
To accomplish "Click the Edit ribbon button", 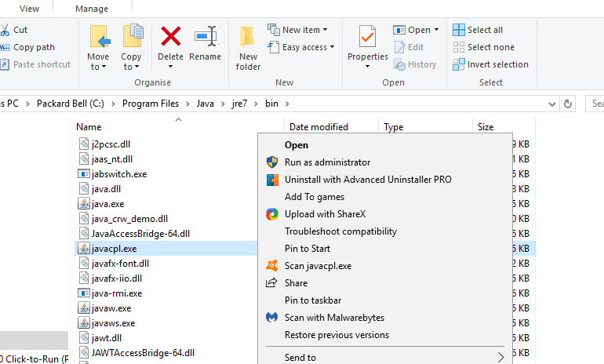I will pos(409,47).
